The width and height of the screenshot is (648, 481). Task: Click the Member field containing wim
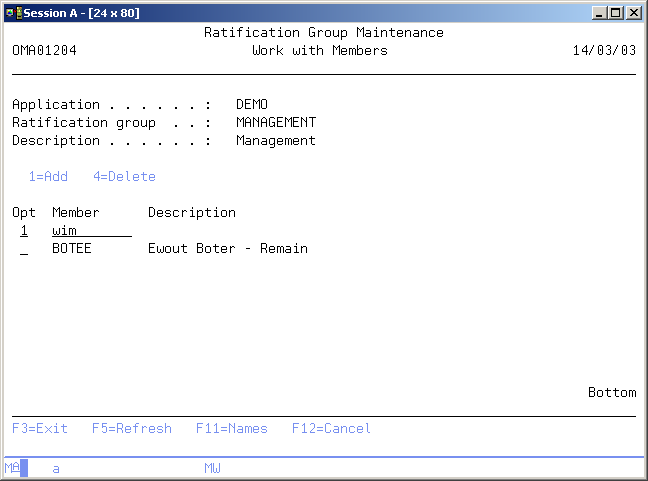(91, 231)
